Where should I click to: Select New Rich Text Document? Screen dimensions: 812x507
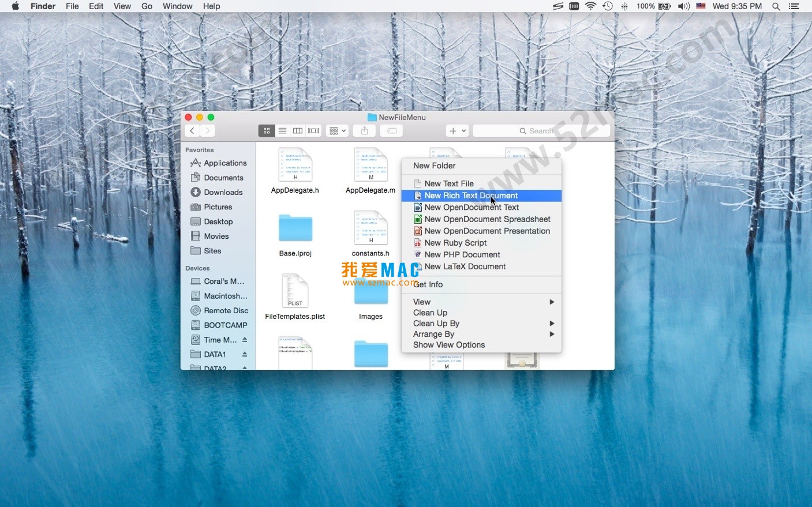coord(471,196)
